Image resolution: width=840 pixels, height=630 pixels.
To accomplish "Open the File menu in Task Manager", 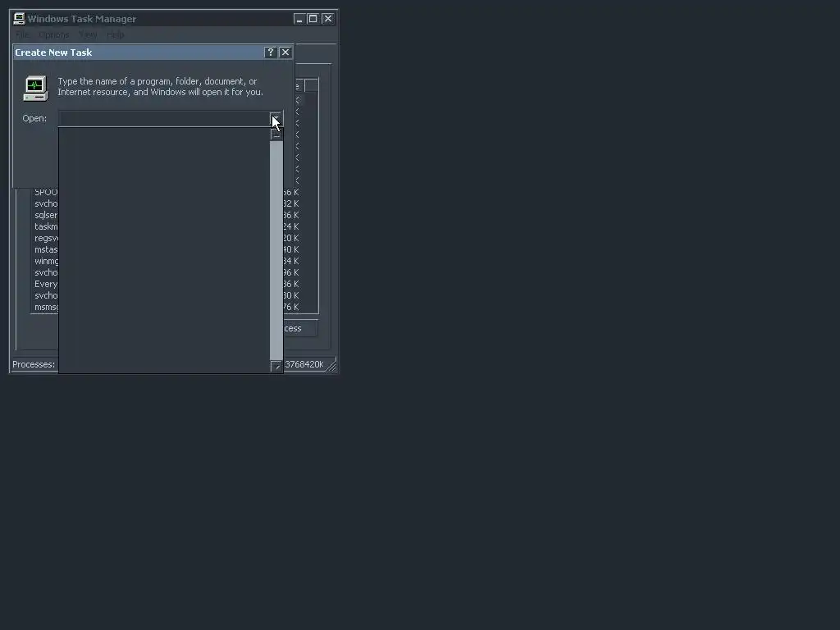I will pos(22,34).
